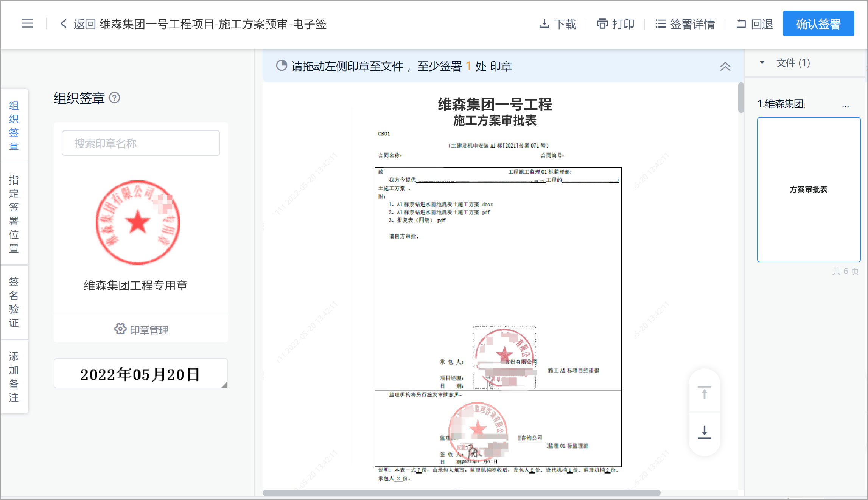Viewport: 868px width, 500px height.
Task: Open 印章管理 seal management
Action: (x=141, y=329)
